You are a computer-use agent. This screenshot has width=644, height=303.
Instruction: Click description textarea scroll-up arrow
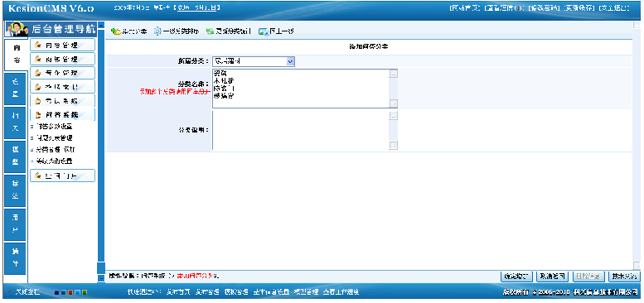(394, 116)
